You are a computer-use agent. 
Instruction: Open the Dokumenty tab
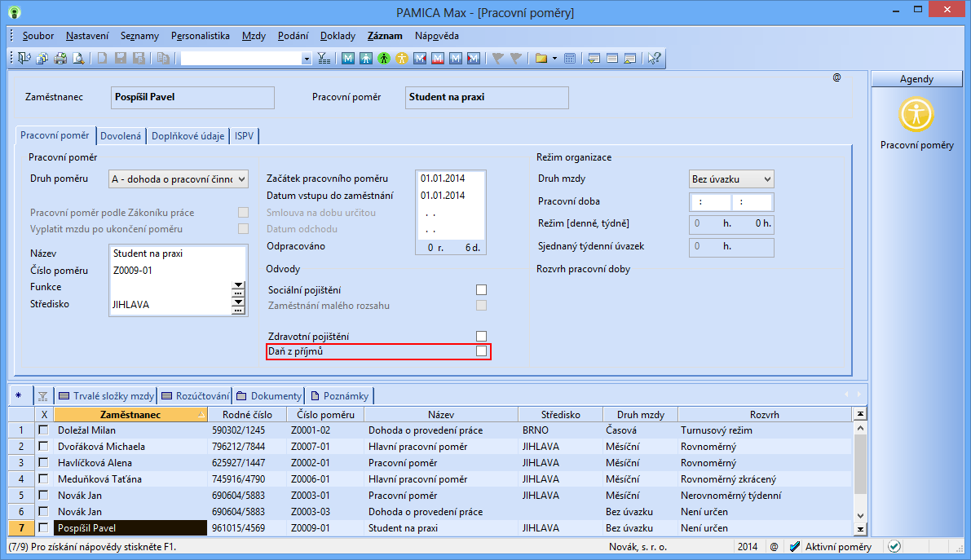click(x=269, y=396)
